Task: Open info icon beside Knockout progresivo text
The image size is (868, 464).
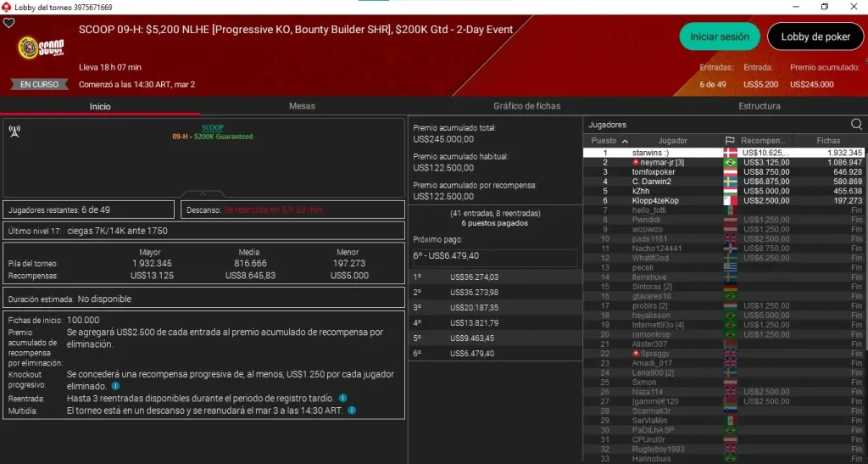Action: coord(115,386)
